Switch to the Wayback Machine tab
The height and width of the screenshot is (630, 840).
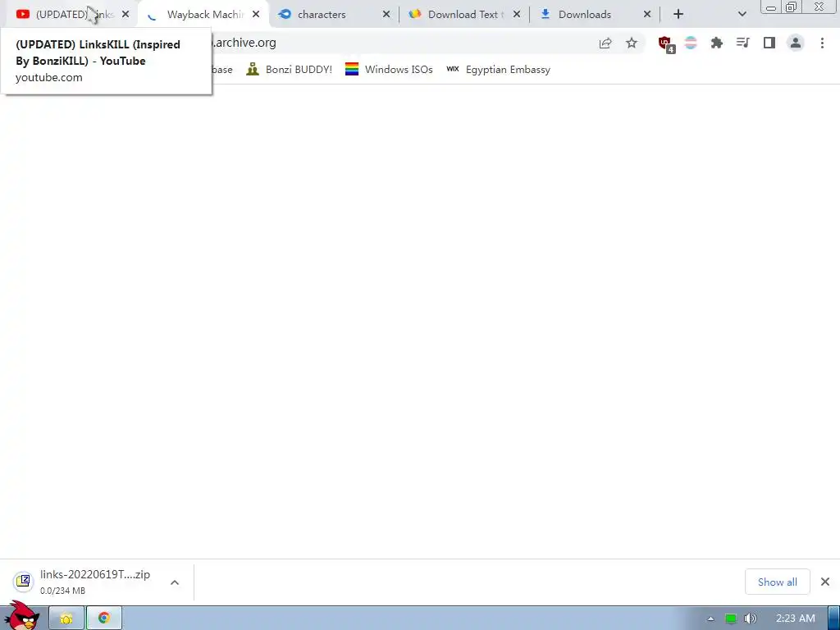[203, 15]
